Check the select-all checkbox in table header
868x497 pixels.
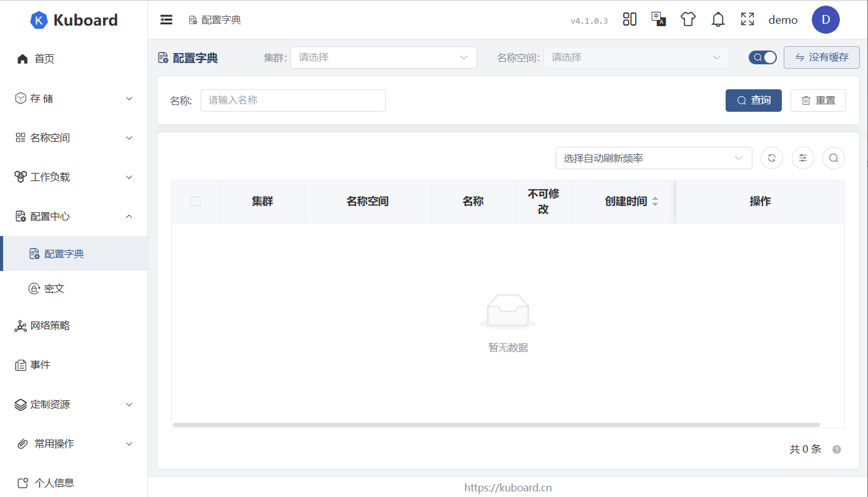[195, 201]
